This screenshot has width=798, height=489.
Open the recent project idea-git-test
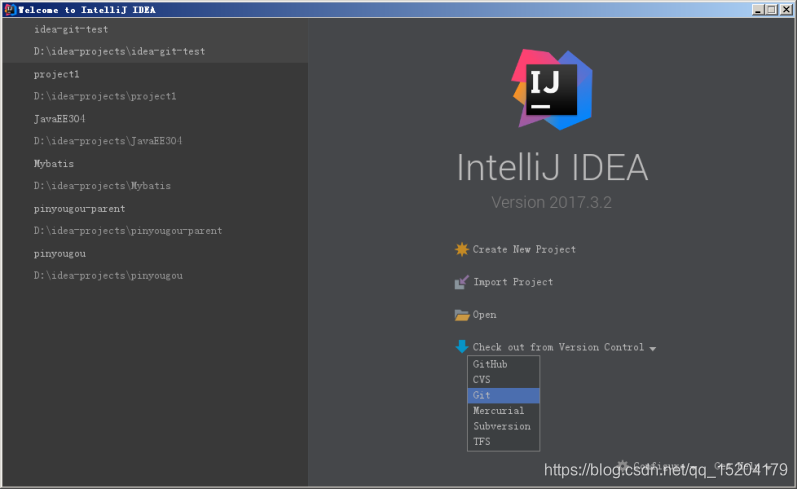(71, 30)
